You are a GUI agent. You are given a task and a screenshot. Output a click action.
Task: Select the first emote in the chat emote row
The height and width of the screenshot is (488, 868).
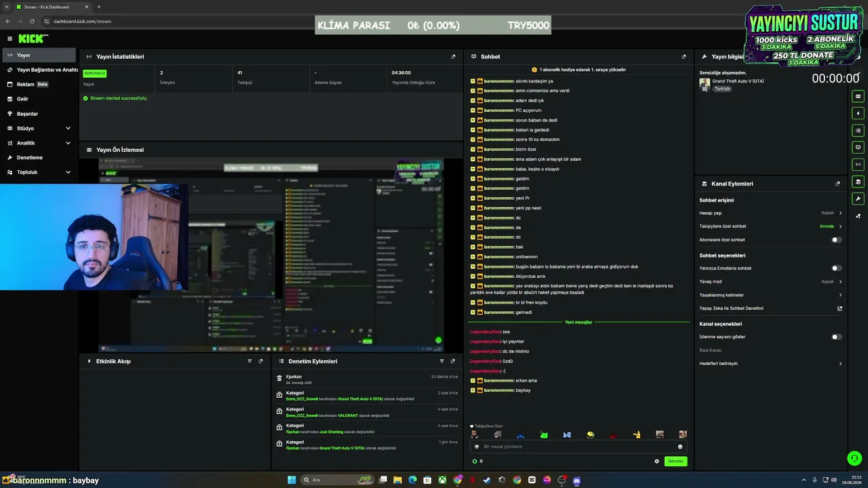point(474,434)
